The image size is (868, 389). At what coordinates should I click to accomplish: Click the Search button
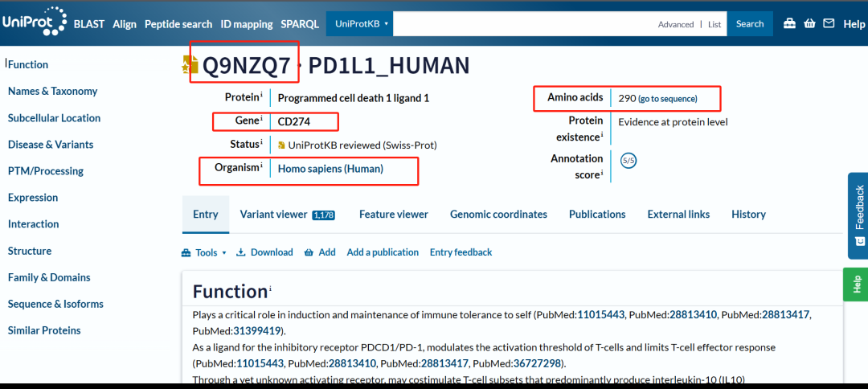pyautogui.click(x=750, y=24)
